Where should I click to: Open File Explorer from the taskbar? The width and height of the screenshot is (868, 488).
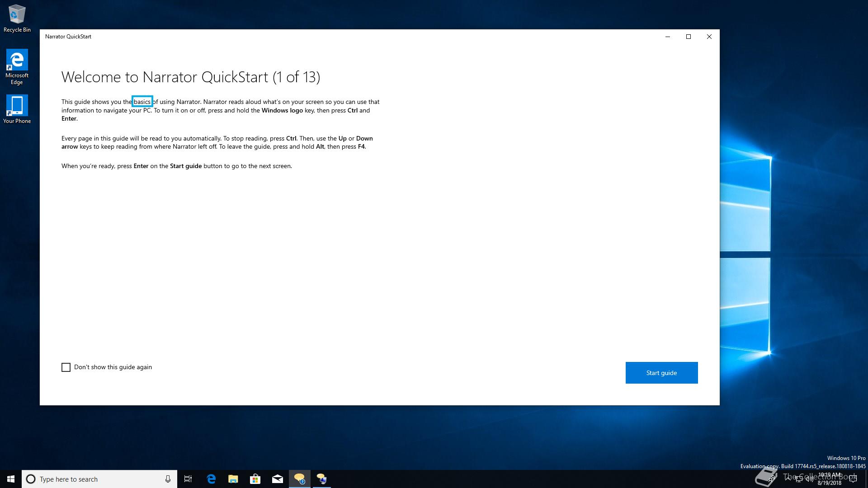[x=233, y=479]
